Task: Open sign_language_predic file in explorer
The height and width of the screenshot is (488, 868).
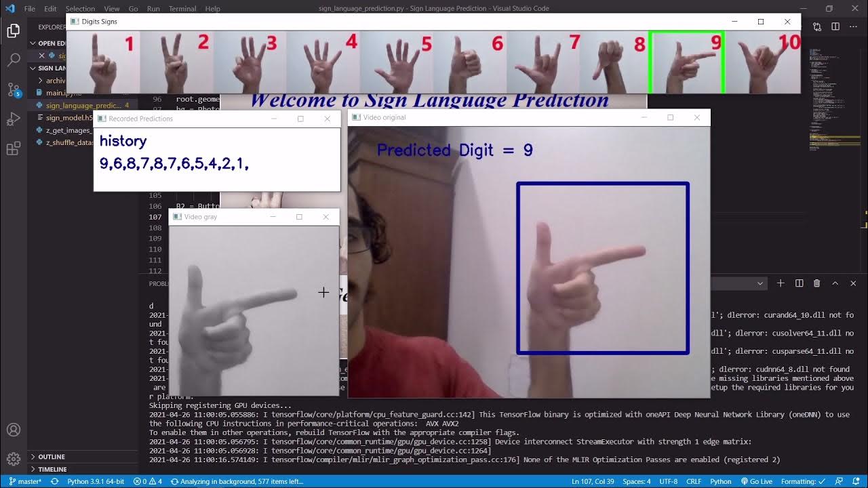Action: [83, 105]
